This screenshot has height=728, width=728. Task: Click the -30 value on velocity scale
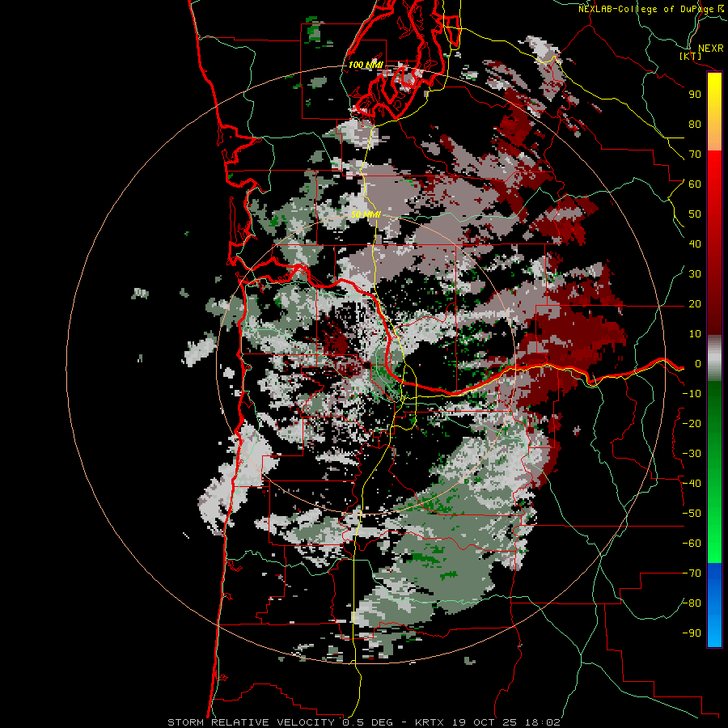click(x=692, y=454)
